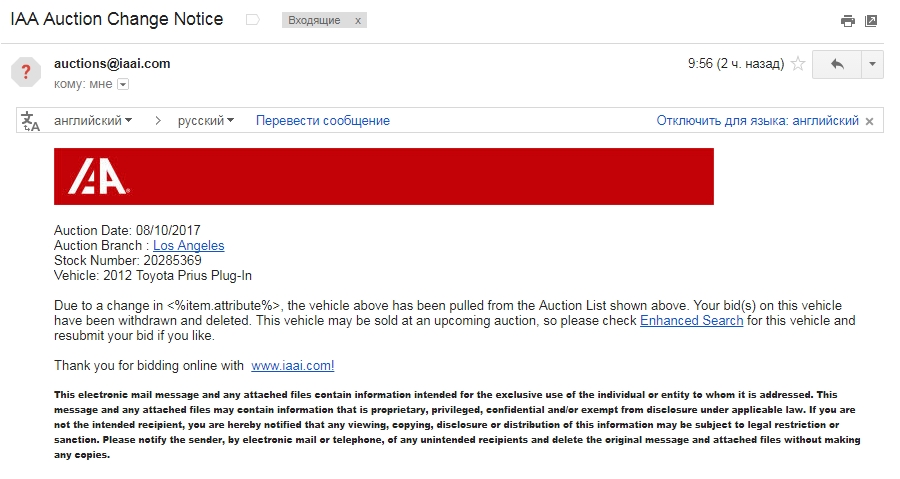Click the reply arrow button
The image size is (900, 479).
837,64
